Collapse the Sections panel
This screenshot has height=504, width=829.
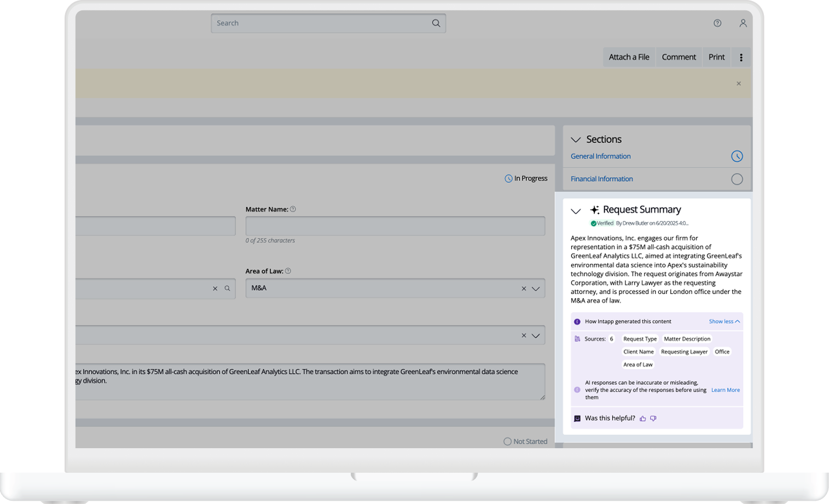(576, 140)
